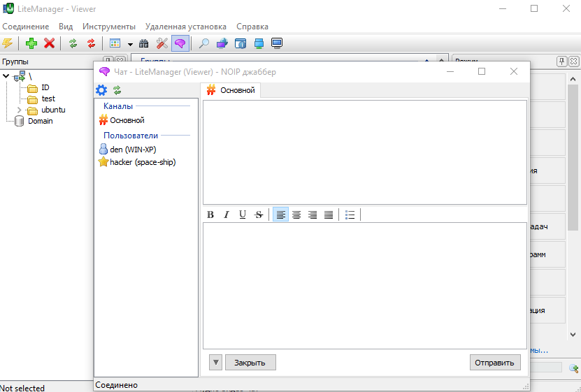Close the right Режим panel

pos(573,61)
